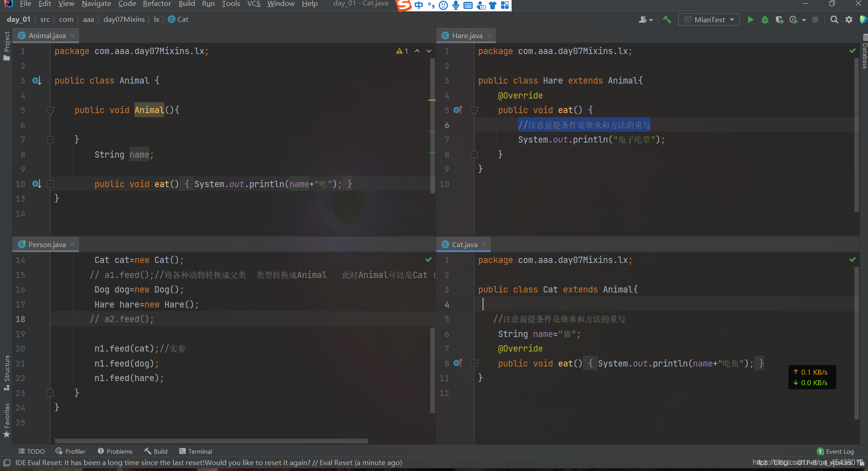Viewport: 868px width, 471px height.
Task: Click overrides gutter icon in Cat.java line 8
Action: coord(458,363)
